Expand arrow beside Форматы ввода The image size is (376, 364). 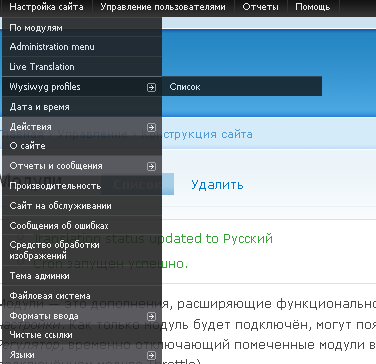point(151,316)
